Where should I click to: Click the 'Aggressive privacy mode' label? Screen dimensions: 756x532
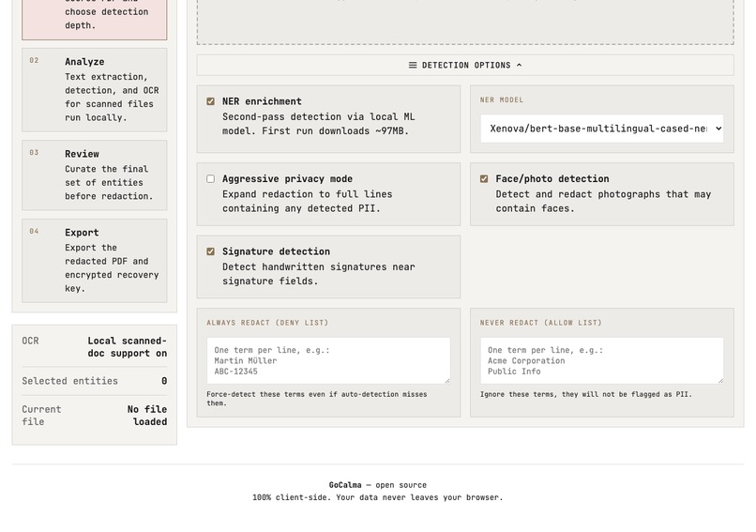coord(287,179)
